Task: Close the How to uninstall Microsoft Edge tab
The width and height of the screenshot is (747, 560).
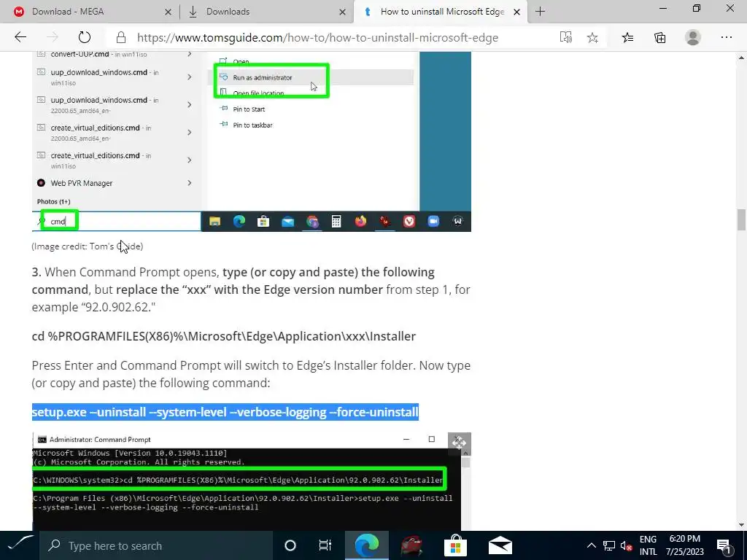Action: 516,12
